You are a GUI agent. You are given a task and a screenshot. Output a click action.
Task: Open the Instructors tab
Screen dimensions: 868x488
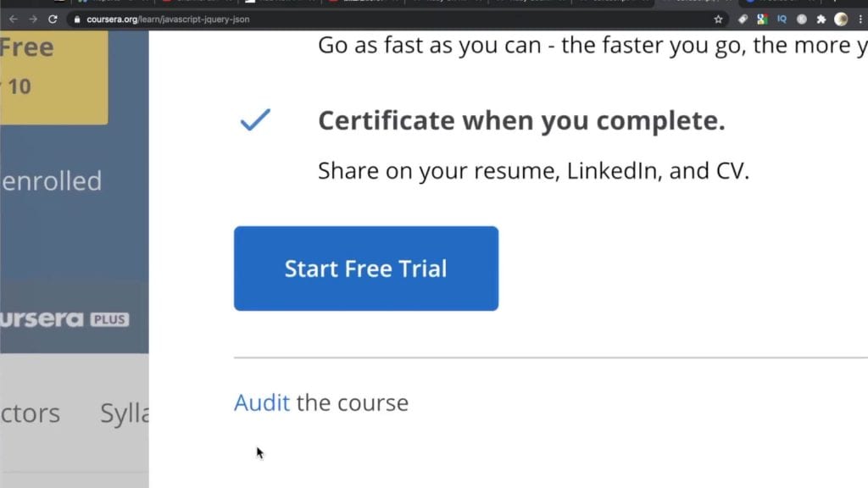(30, 413)
